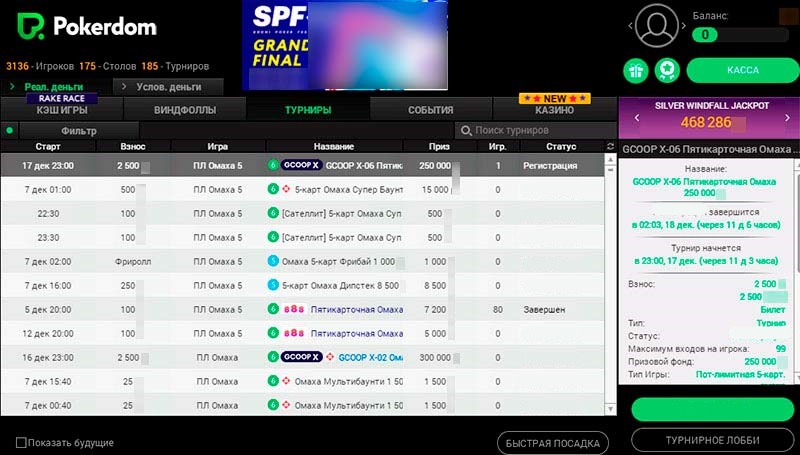Screen dimensions: 800x455
Task: Click the RAKE RACE badge
Action: pos(62,98)
